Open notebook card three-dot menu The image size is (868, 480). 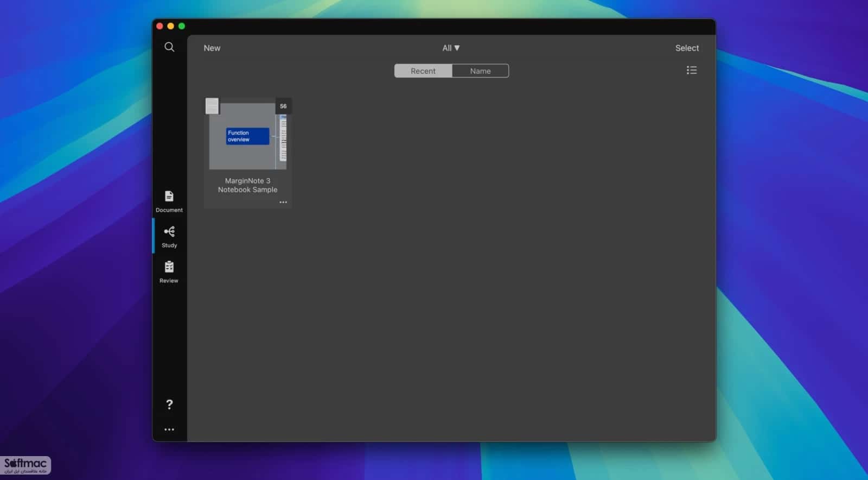[x=283, y=202]
